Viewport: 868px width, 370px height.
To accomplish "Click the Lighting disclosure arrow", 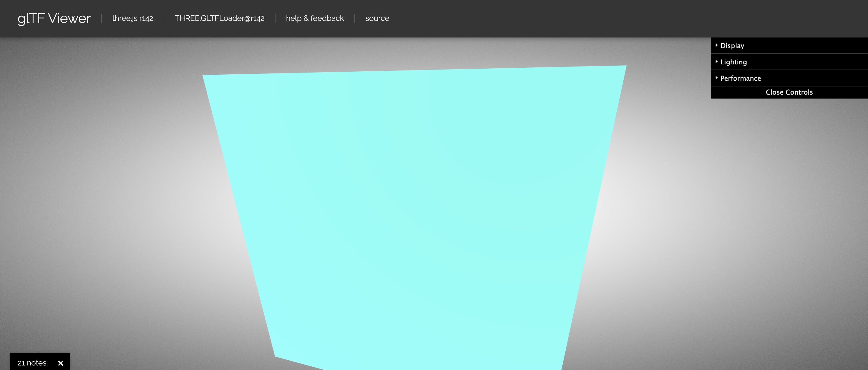I will click(716, 61).
